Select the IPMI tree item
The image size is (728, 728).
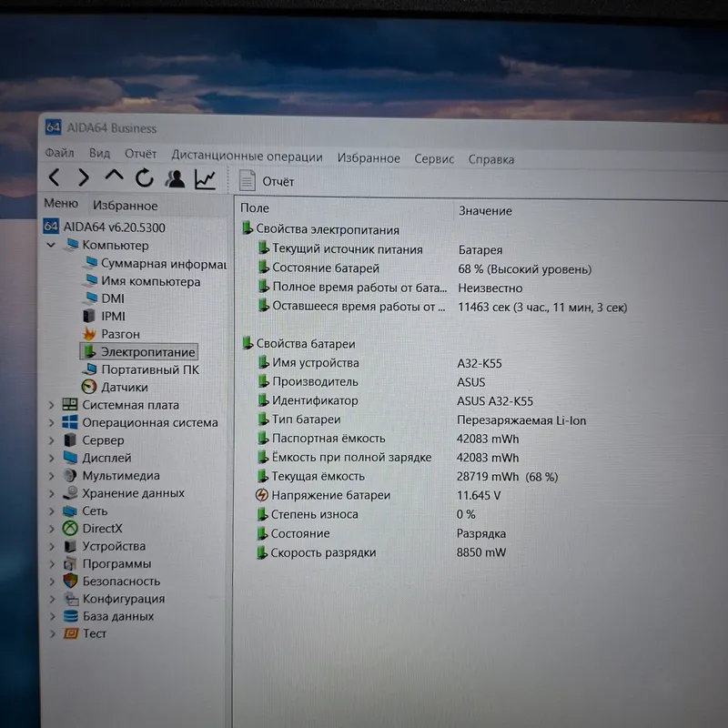point(105,316)
